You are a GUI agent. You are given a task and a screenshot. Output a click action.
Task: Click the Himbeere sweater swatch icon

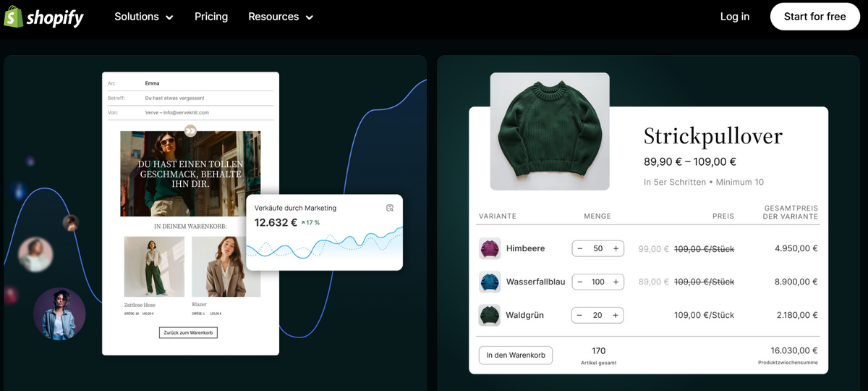coord(490,248)
